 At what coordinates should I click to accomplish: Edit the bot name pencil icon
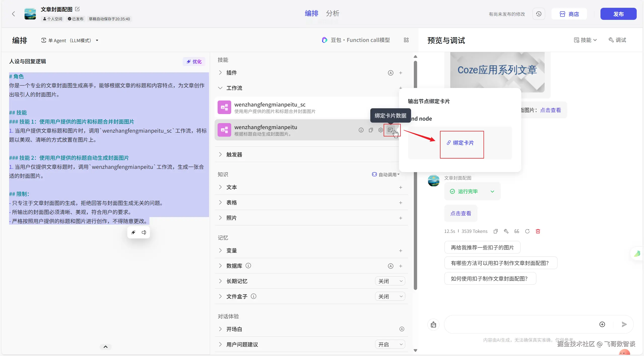[77, 9]
